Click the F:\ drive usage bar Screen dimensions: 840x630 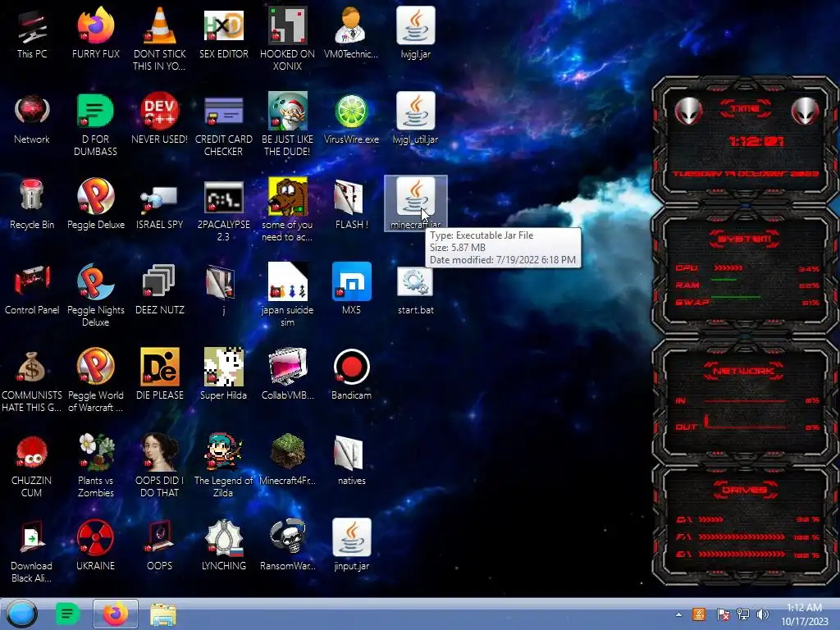pos(742,536)
